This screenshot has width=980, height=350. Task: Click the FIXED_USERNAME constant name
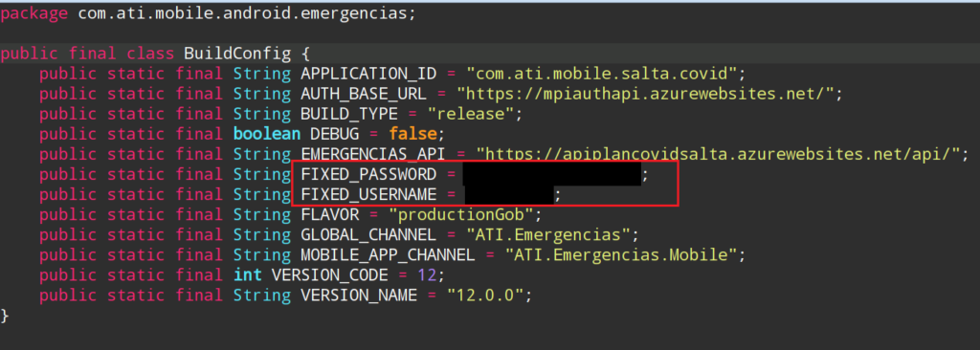[x=368, y=194]
